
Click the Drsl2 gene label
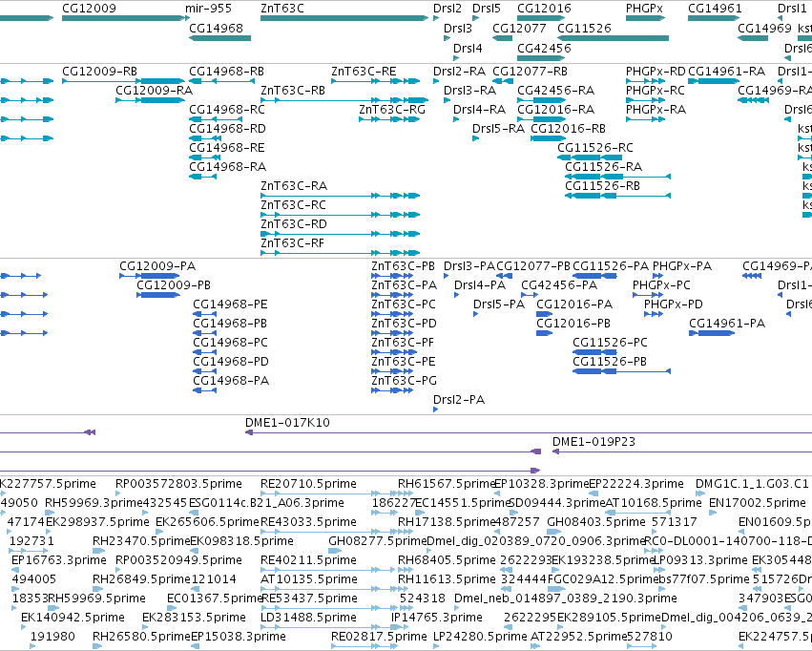pyautogui.click(x=448, y=9)
